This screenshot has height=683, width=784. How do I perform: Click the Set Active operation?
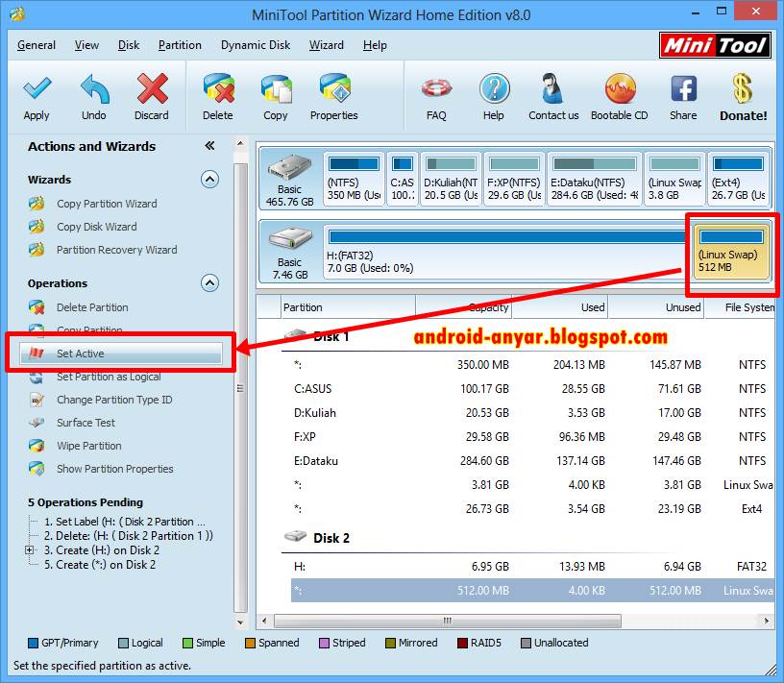coord(120,353)
